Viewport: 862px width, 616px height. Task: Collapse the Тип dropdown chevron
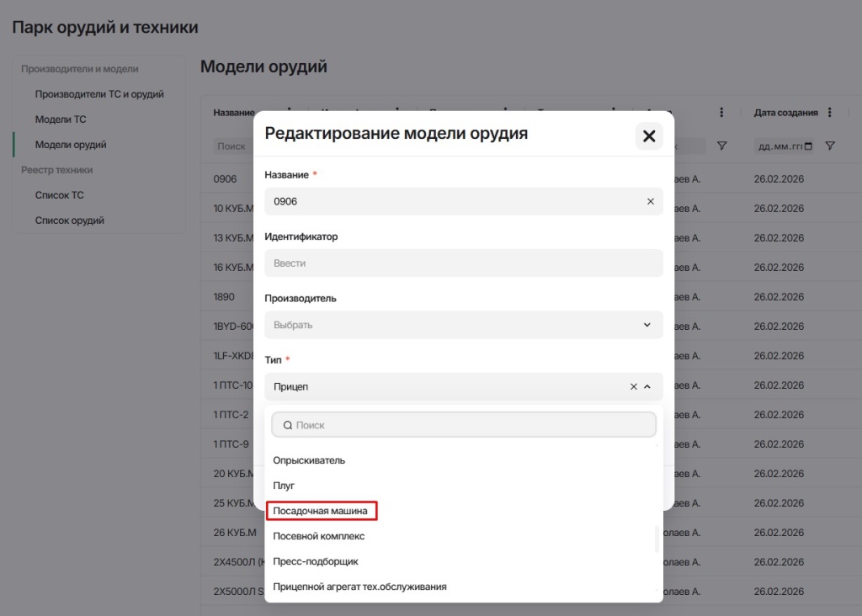(x=647, y=386)
